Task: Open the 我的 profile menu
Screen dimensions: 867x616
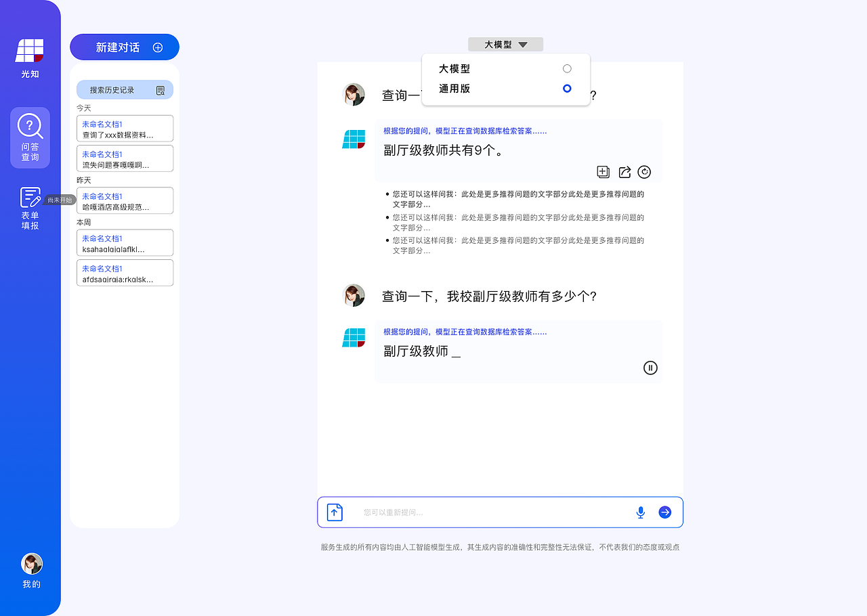Action: [x=31, y=569]
